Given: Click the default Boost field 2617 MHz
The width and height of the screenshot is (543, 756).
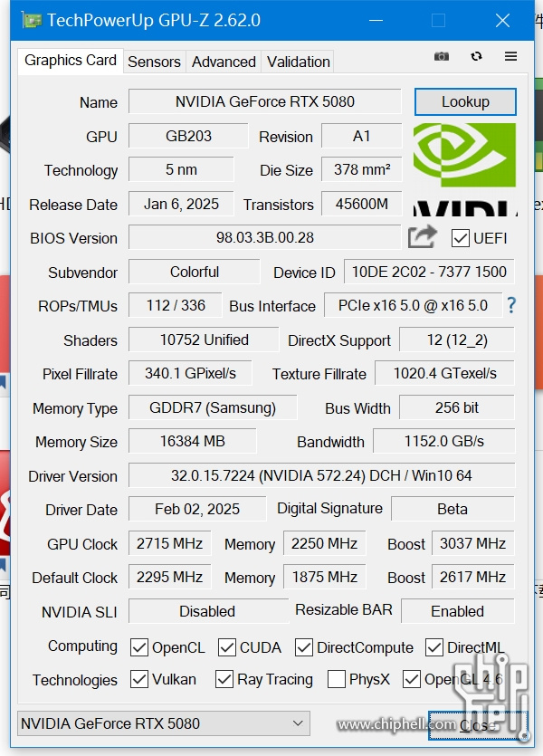Looking at the screenshot, I should [x=472, y=577].
